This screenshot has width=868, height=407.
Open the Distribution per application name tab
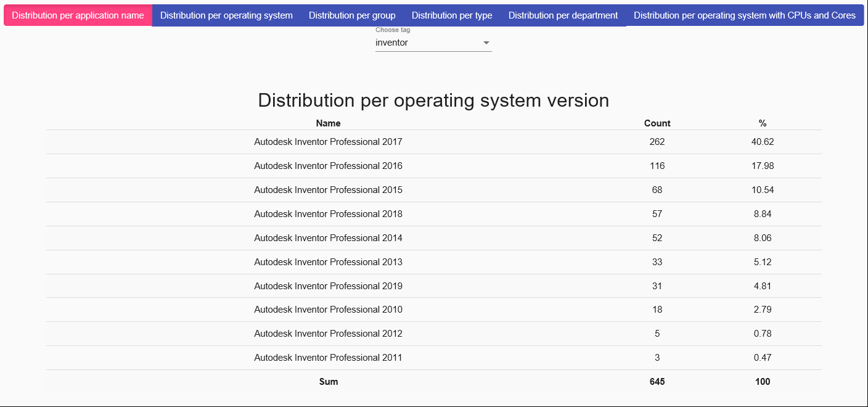tap(78, 15)
